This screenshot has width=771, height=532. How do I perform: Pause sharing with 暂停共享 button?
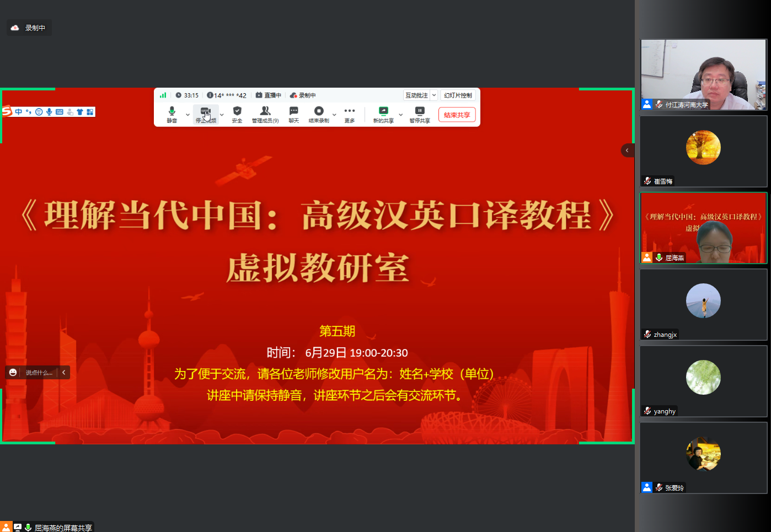(x=420, y=114)
